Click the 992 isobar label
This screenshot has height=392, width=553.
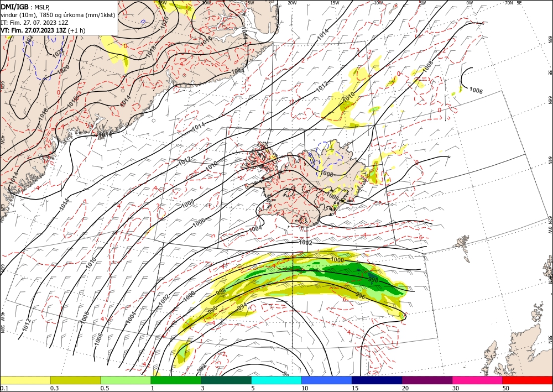(x=201, y=368)
